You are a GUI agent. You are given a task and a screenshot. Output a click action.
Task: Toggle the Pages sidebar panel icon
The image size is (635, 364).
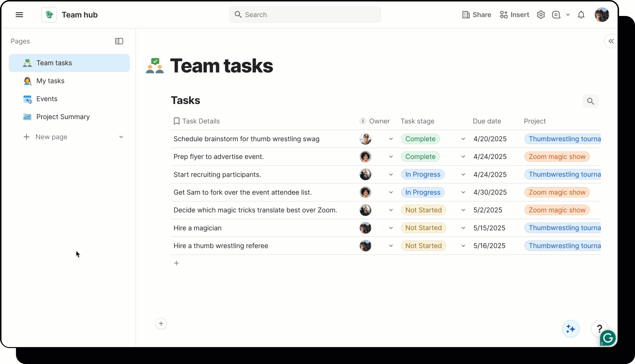click(119, 41)
